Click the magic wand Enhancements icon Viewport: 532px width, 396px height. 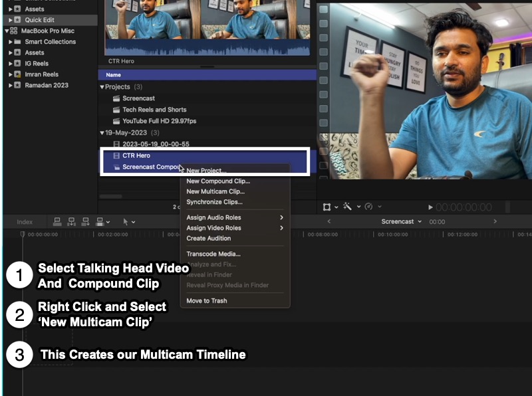[x=347, y=207]
